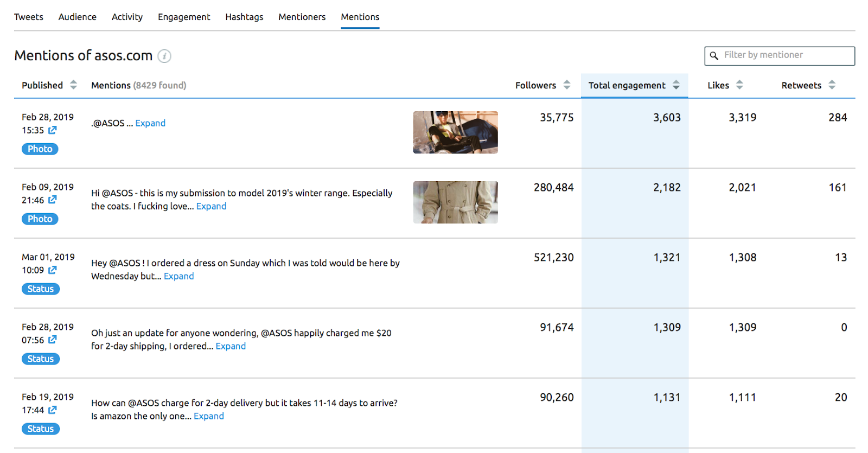The height and width of the screenshot is (453, 868).
Task: Open external link for Feb 28, 2019 07:56 tweet
Action: click(x=52, y=340)
